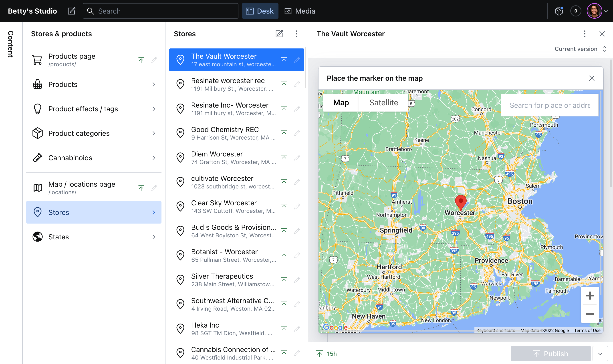
Task: Click the compose new document icon beside Betty's Studio
Action: click(x=71, y=11)
